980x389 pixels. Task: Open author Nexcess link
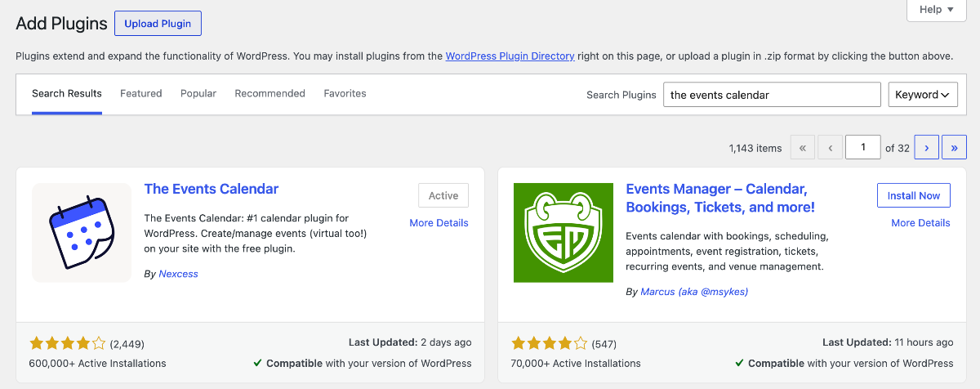pos(178,274)
